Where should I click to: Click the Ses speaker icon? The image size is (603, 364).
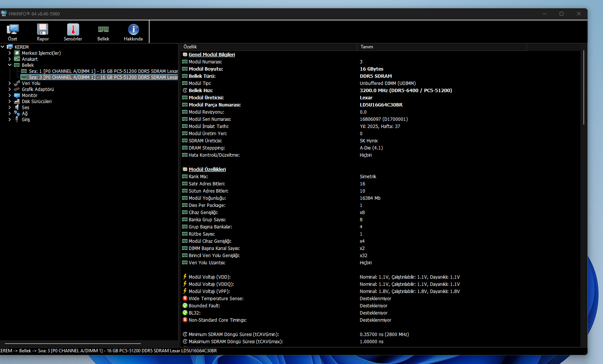click(x=17, y=107)
